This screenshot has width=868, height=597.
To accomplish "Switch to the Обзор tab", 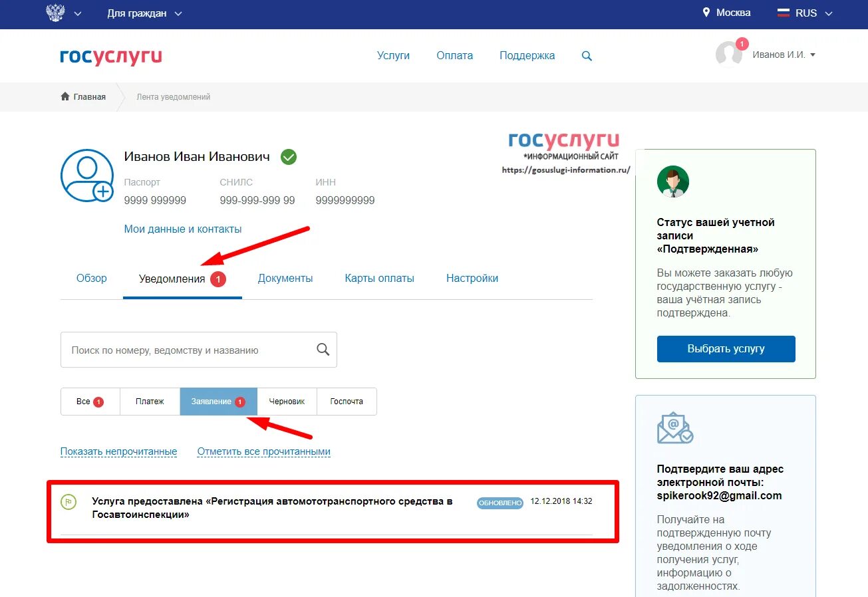I will pos(92,279).
